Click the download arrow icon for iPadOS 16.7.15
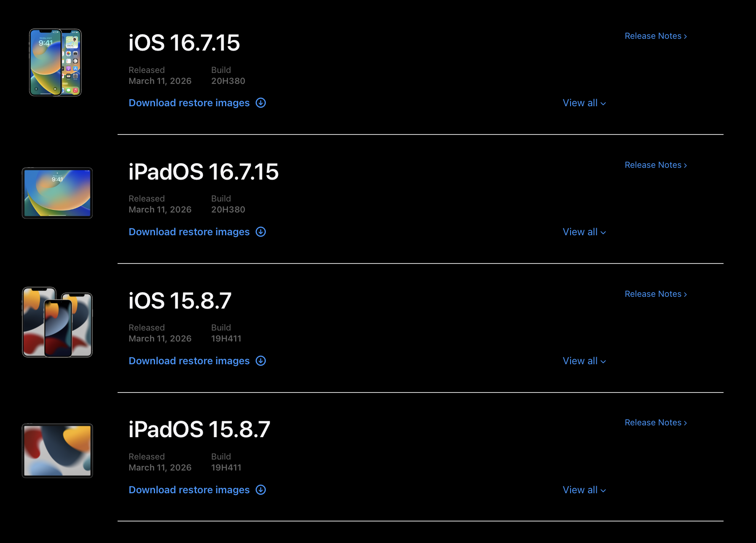 click(x=261, y=232)
